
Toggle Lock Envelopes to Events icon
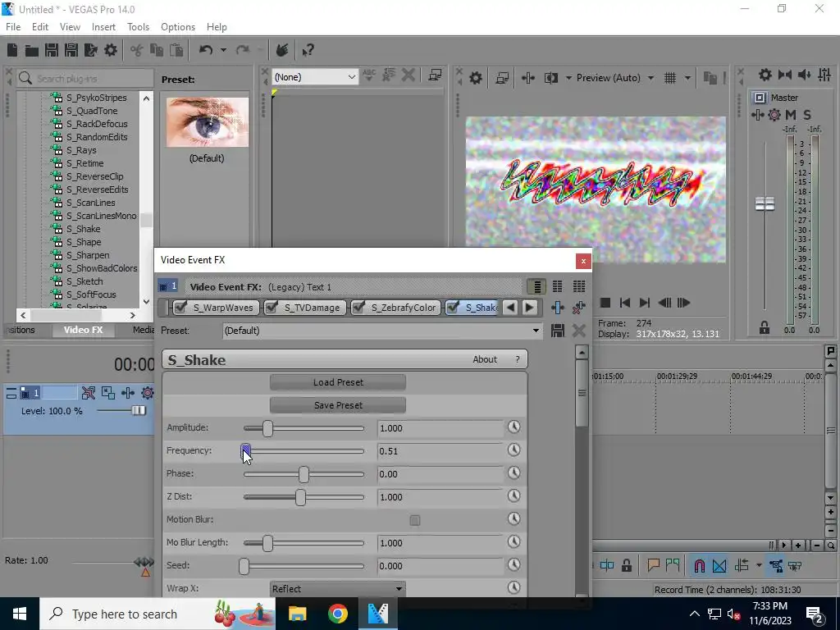[776, 566]
